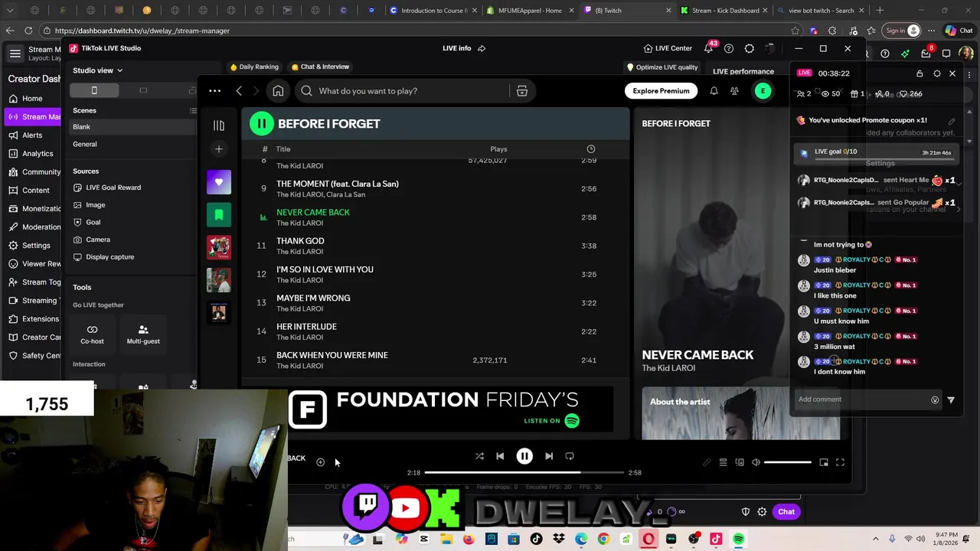Image resolution: width=980 pixels, height=551 pixels.
Task: Open Spotify Friend Activity icon
Action: pos(734,91)
